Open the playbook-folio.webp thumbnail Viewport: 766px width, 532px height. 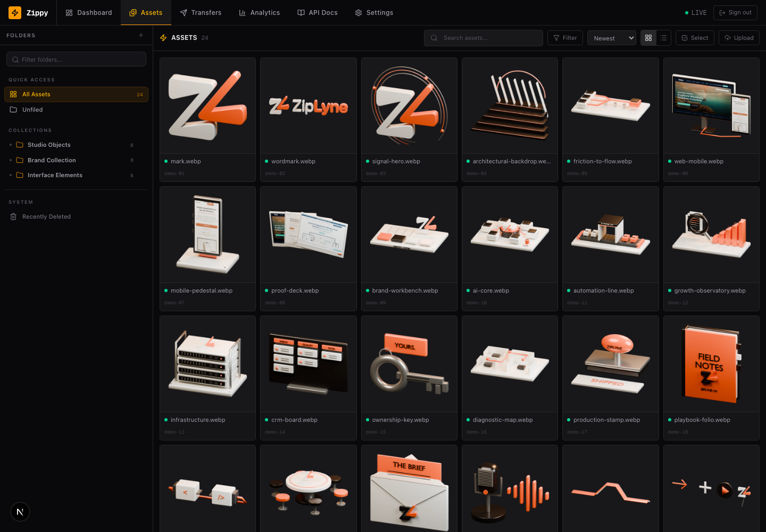[x=711, y=364]
